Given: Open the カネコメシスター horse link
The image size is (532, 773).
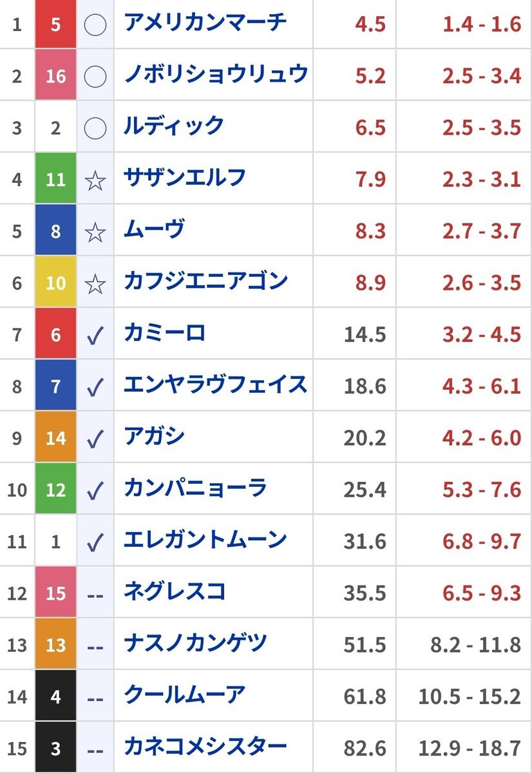Looking at the screenshot, I should 205,747.
